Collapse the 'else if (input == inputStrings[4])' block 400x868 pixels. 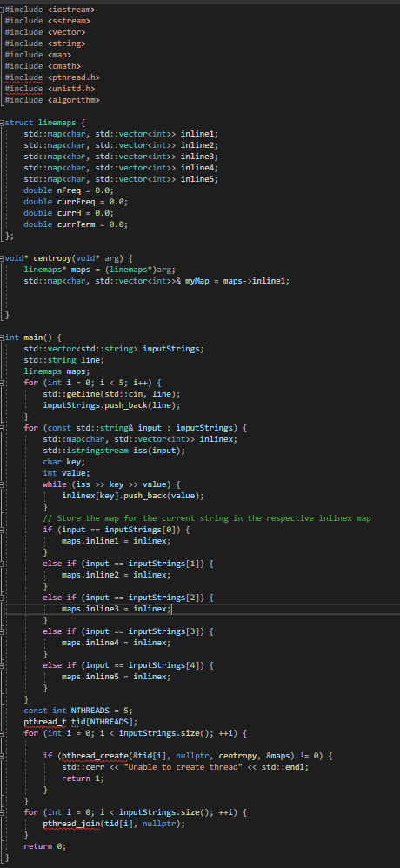pos(3,664)
